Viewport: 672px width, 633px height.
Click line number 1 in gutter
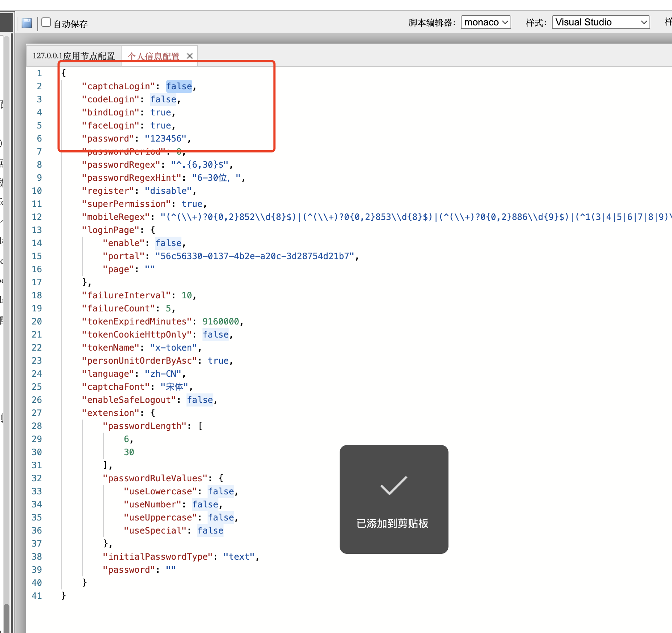point(39,73)
